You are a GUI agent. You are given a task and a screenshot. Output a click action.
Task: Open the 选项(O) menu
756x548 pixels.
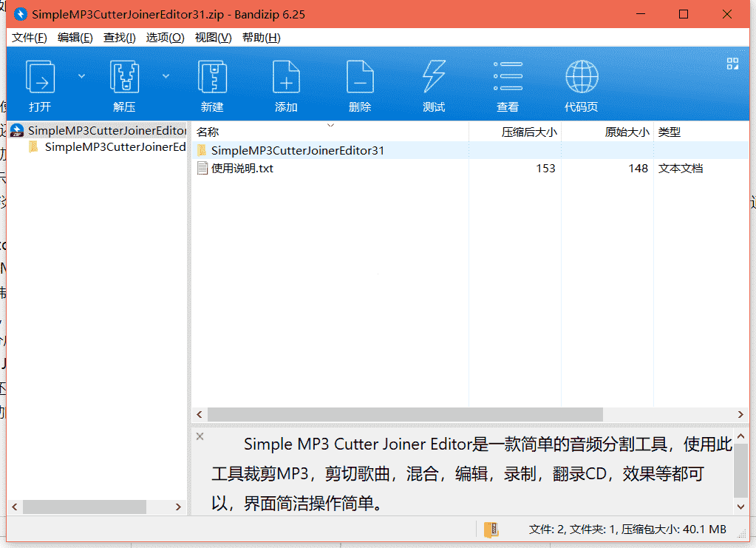165,38
